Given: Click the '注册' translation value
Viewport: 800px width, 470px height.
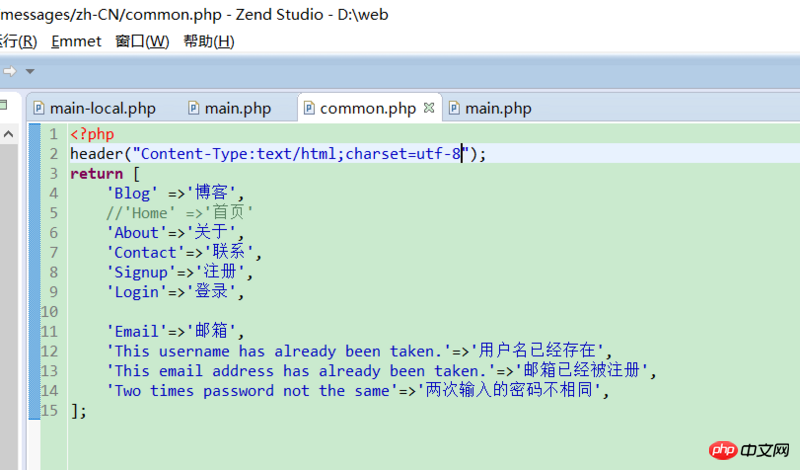Looking at the screenshot, I should click(220, 271).
